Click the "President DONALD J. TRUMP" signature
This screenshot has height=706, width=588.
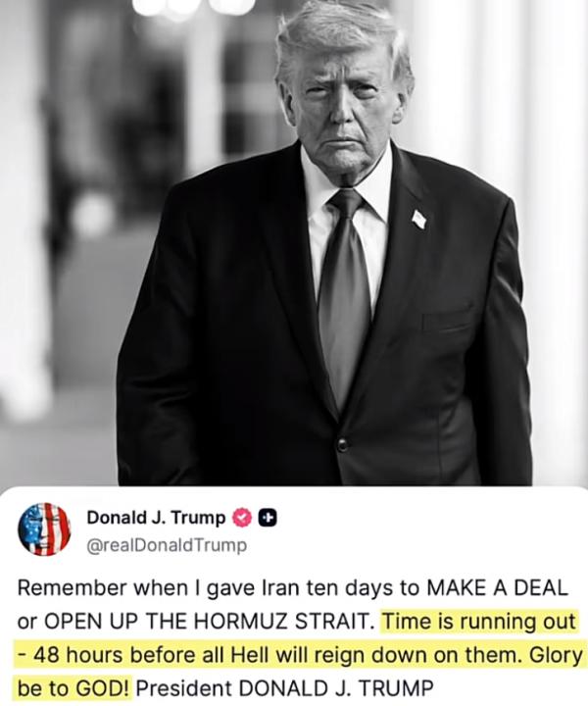(x=285, y=689)
